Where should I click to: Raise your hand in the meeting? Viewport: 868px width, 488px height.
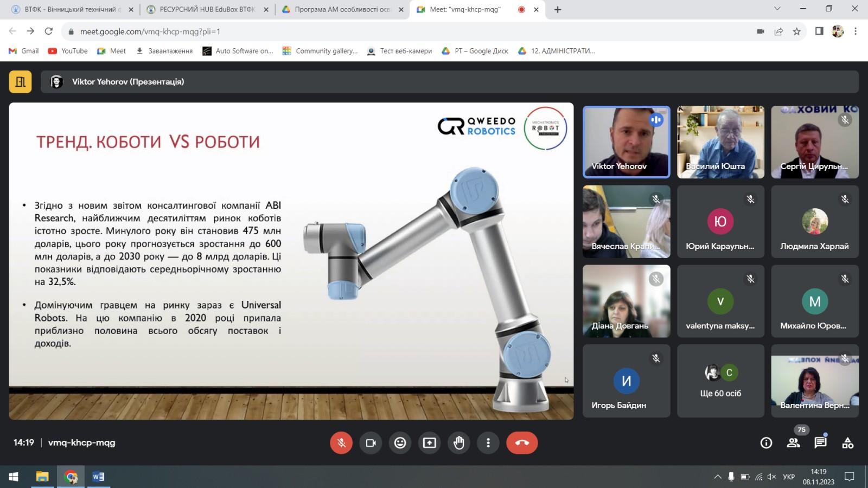pos(459,443)
